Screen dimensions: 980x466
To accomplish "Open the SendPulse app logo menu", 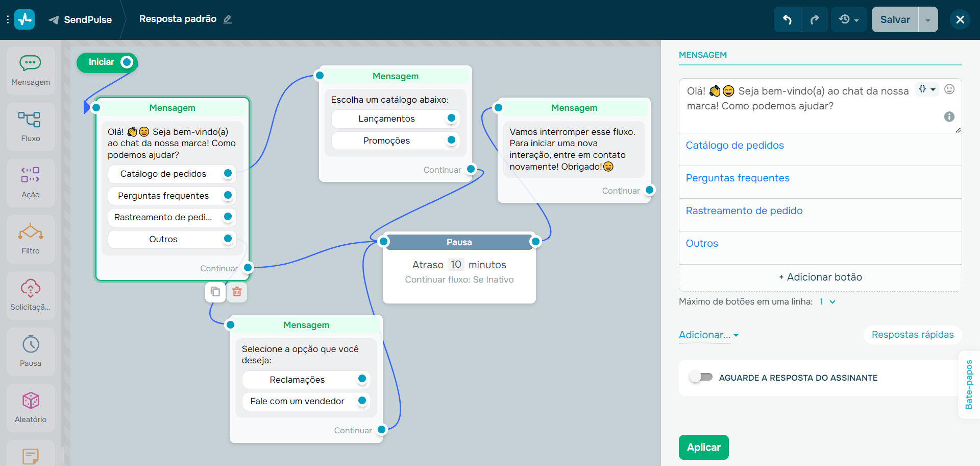I will (24, 19).
